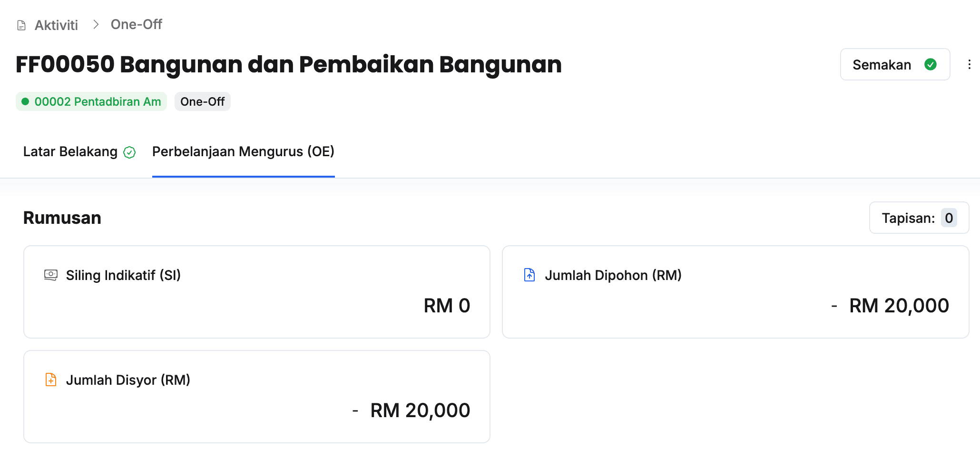Click the green status dot on Pentadbiran Am
Viewport: 980px width, 460px height.
pyautogui.click(x=26, y=101)
